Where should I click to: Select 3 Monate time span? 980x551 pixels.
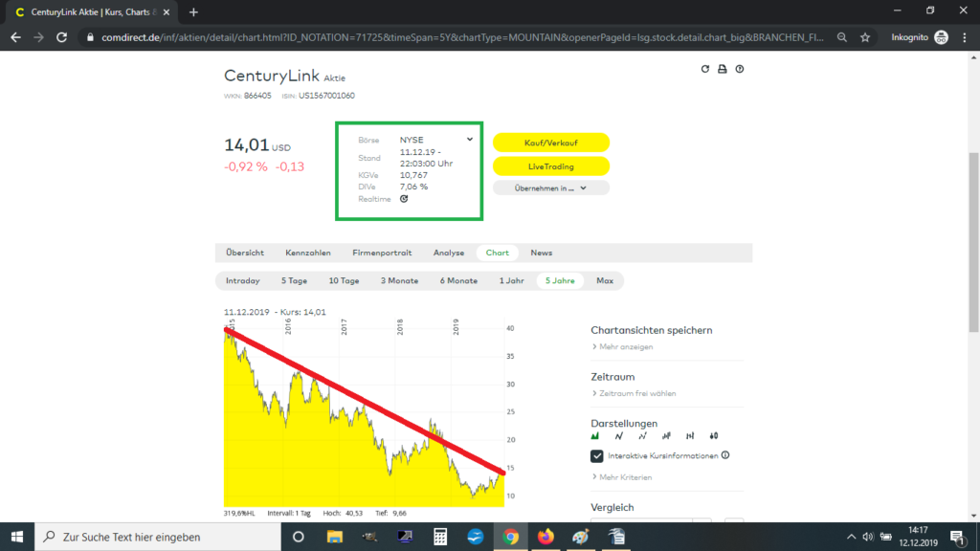pyautogui.click(x=399, y=281)
